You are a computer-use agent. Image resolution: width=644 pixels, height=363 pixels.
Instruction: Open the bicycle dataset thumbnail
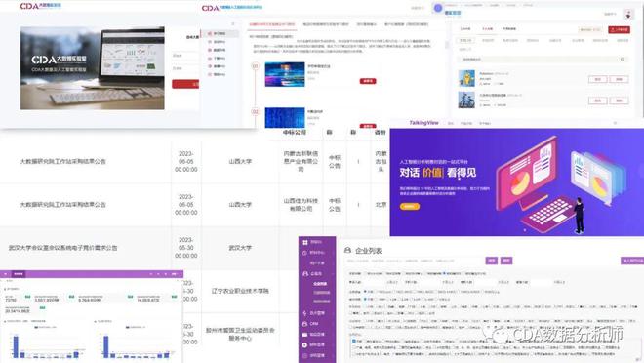(466, 100)
